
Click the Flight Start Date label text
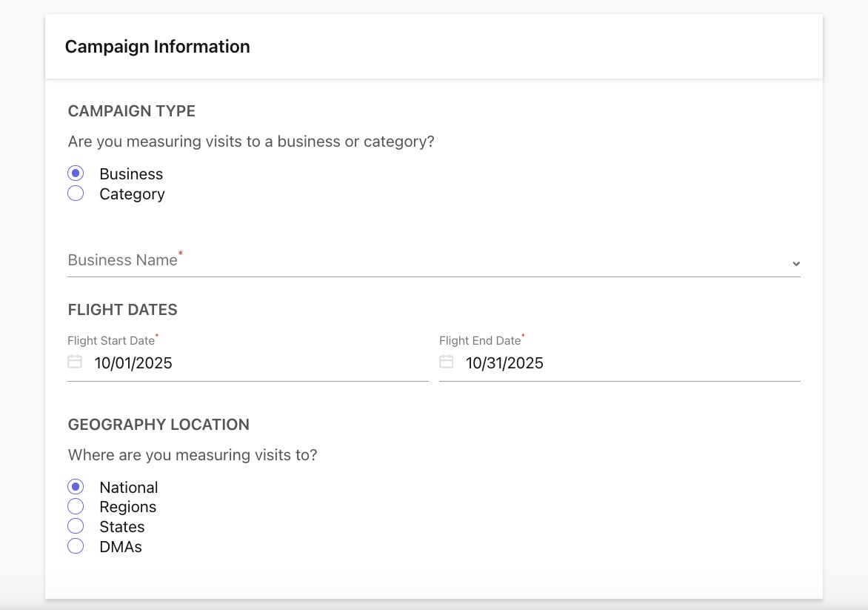(109, 340)
